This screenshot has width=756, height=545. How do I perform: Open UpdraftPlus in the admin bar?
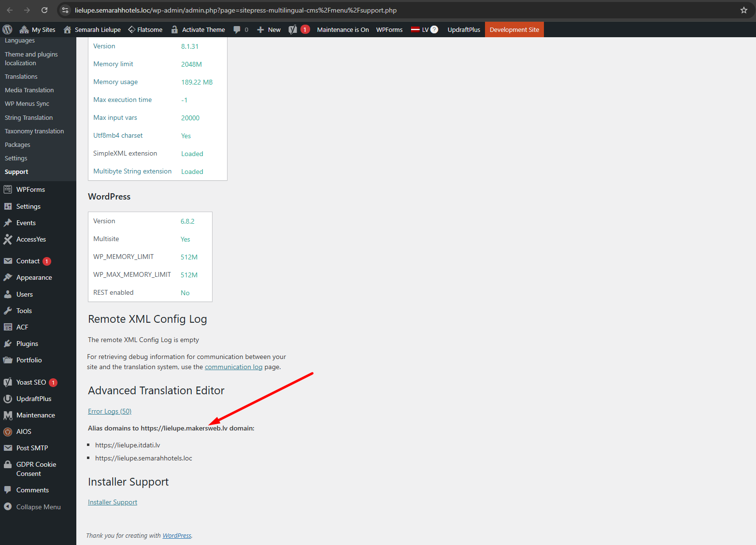464,29
